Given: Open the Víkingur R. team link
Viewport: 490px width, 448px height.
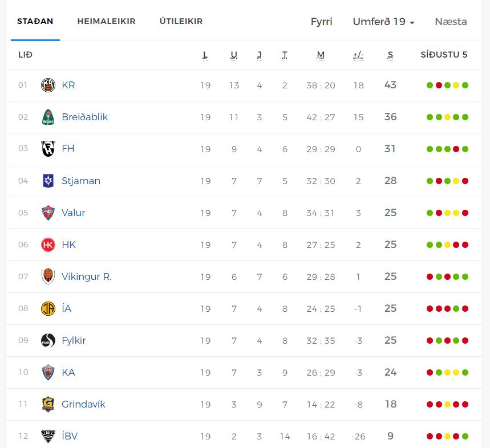Looking at the screenshot, I should 87,276.
